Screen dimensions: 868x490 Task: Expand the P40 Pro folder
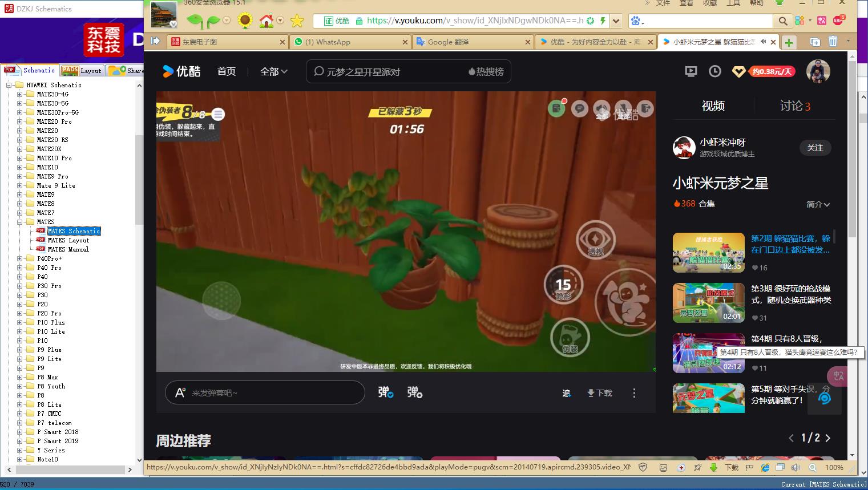[19, 268]
